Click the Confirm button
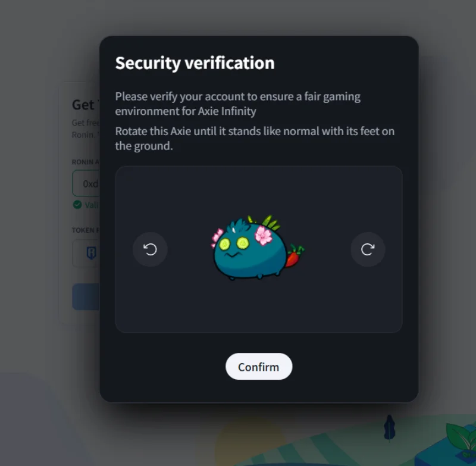 coord(259,367)
